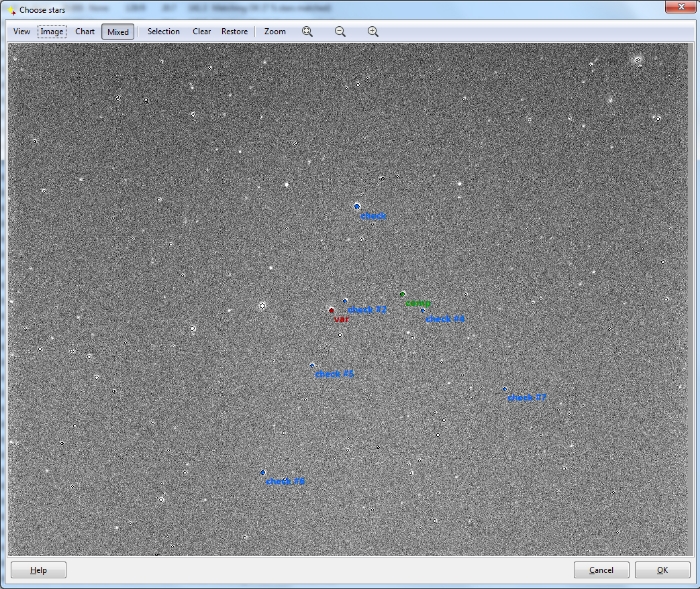Open Help for Choose stars dialog
Screen dimensions: 700x589
click(38, 570)
